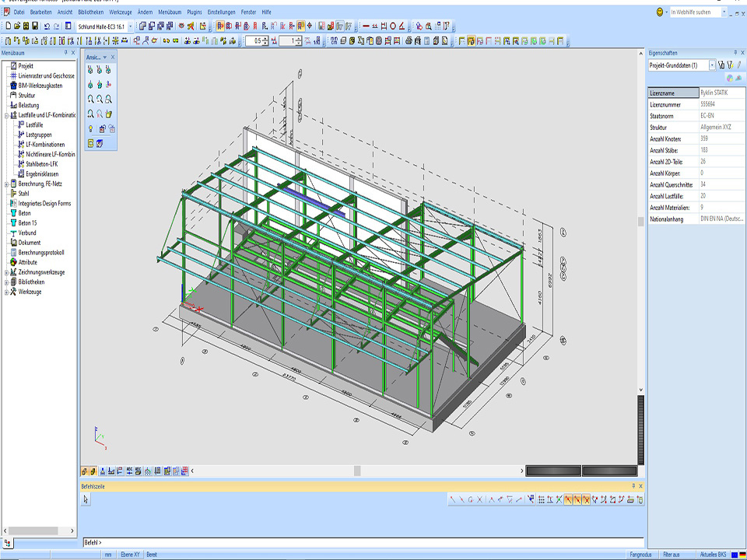This screenshot has width=747, height=560.
Task: Toggle the Filter aus status bar setting
Action: pyautogui.click(x=672, y=555)
